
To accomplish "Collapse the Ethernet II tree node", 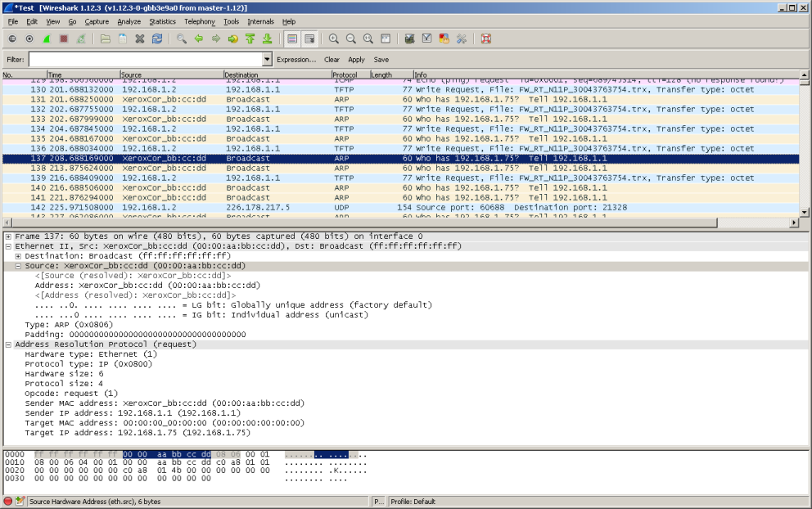I will tap(8, 246).
